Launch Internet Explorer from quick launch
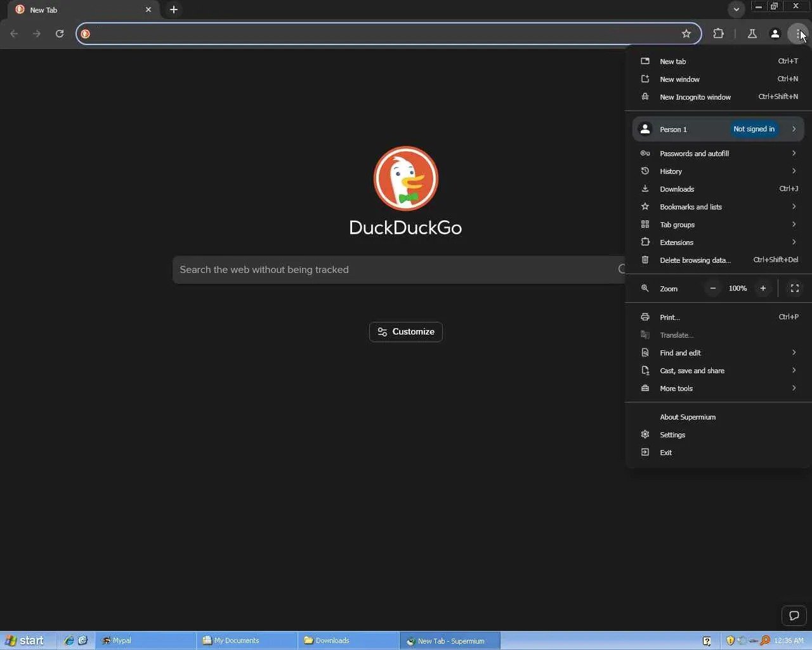This screenshot has width=812, height=650. [x=69, y=641]
